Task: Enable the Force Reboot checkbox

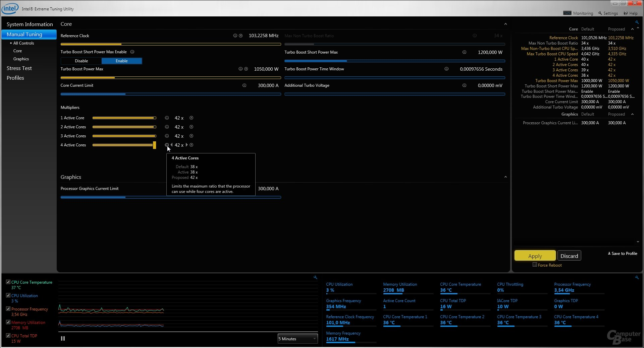Action: [x=535, y=265]
